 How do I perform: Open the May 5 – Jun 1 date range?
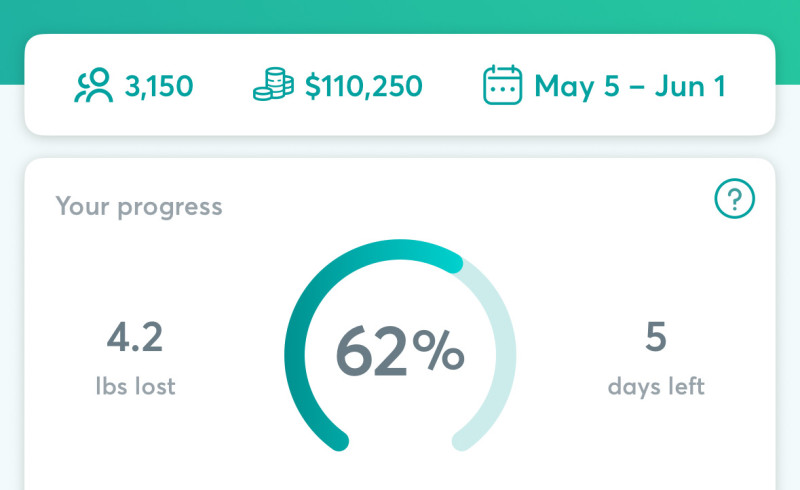(630, 86)
